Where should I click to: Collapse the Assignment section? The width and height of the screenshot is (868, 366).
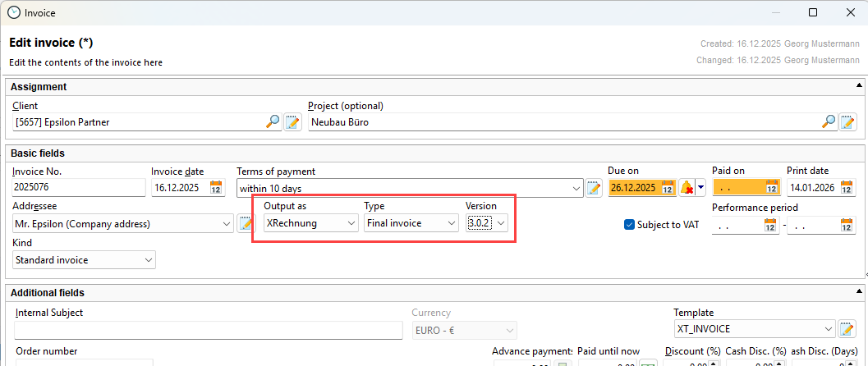pyautogui.click(x=859, y=86)
